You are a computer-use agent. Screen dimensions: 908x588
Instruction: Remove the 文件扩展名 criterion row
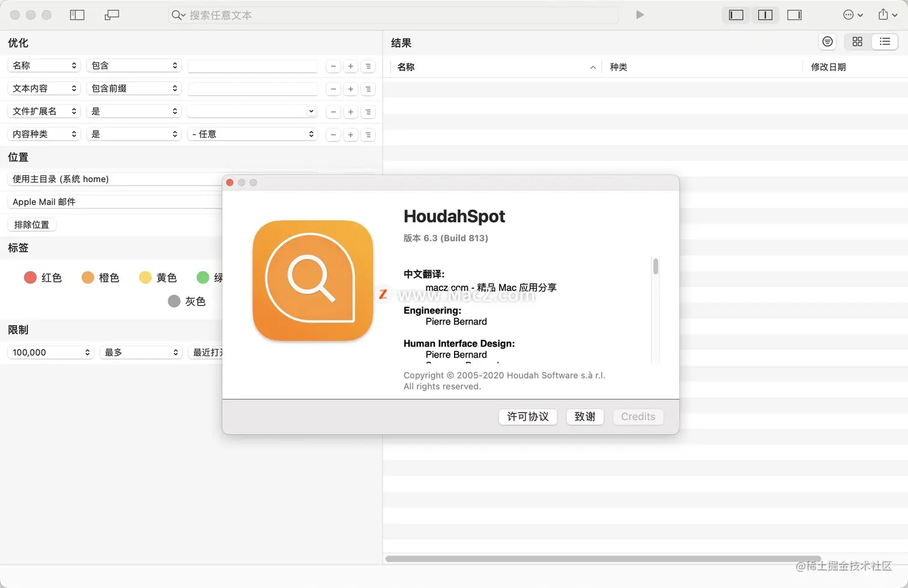[333, 112]
